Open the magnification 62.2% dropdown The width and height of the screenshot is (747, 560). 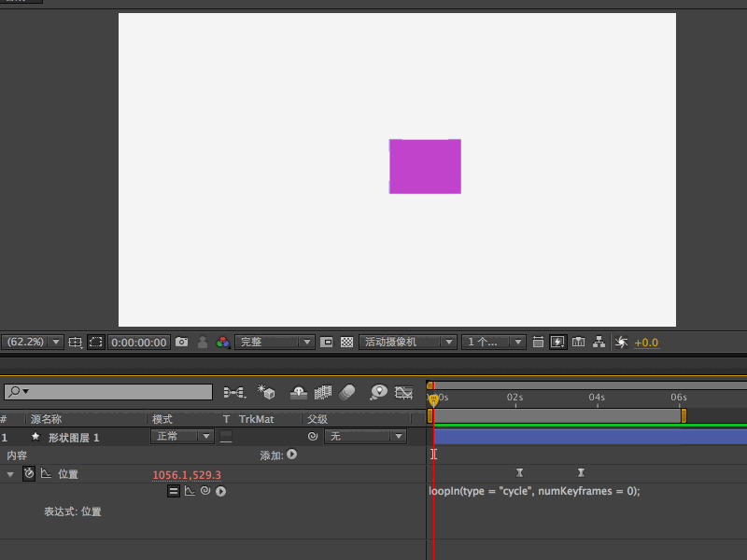pos(33,342)
